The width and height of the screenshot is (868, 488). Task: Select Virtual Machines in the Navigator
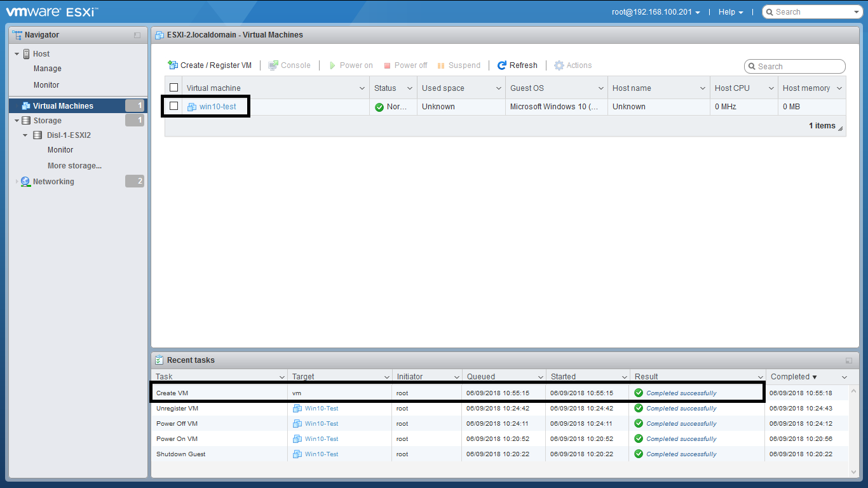(x=63, y=106)
